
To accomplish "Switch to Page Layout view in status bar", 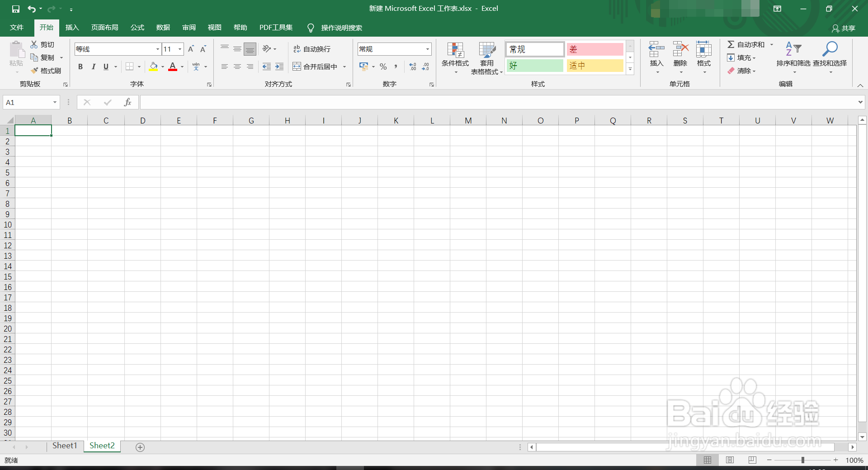I will pyautogui.click(x=730, y=460).
